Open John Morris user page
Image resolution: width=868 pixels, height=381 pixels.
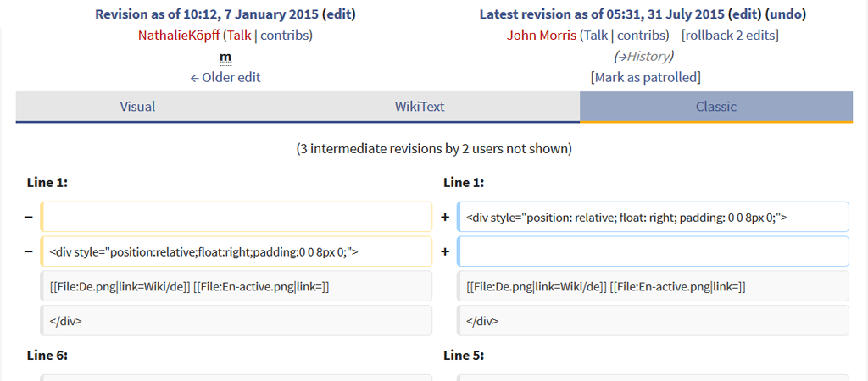(x=542, y=36)
